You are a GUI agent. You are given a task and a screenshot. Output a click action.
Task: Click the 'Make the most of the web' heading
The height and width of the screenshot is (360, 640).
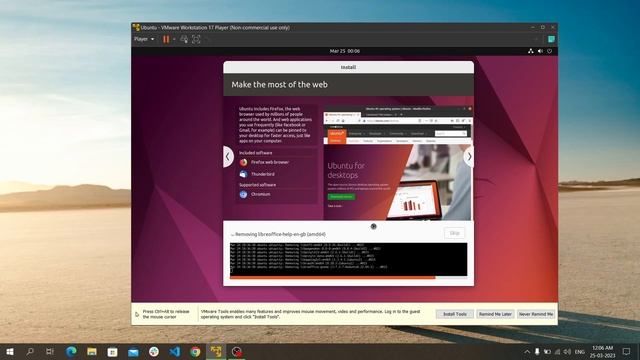tap(280, 84)
